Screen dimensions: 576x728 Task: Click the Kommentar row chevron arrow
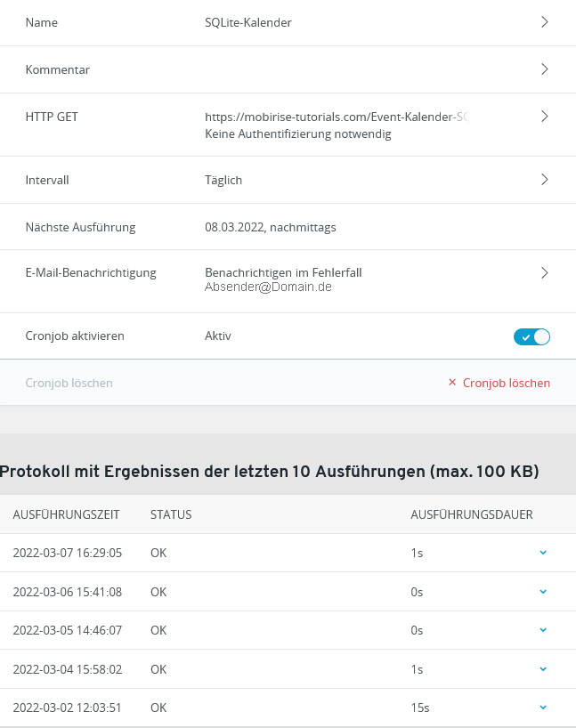coord(544,69)
